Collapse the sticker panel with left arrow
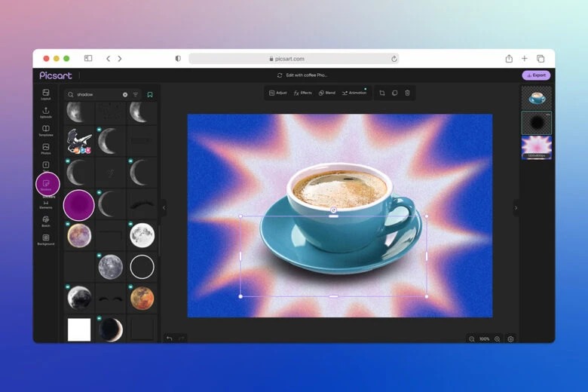Viewport: 588px width, 392px height. click(x=164, y=208)
